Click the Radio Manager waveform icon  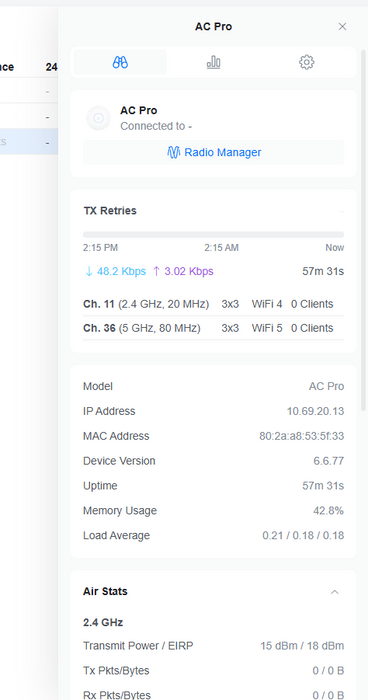(173, 152)
